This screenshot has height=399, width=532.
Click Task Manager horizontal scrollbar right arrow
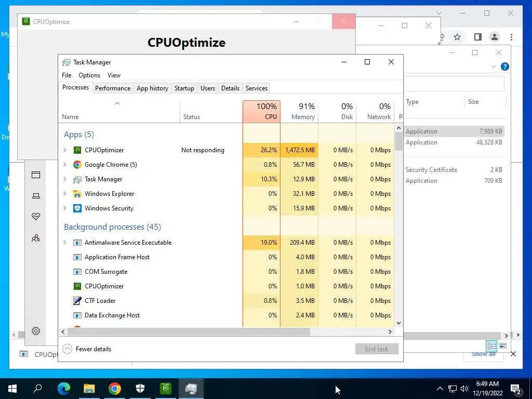click(390, 331)
